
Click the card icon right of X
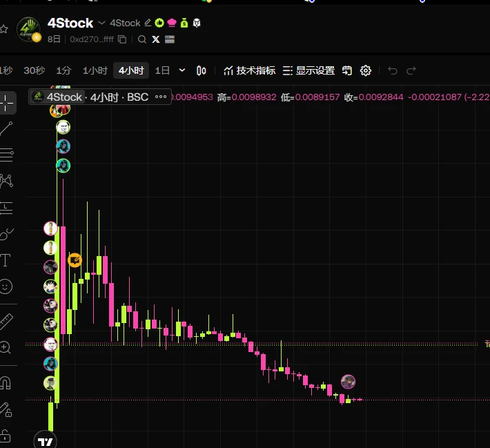(170, 39)
